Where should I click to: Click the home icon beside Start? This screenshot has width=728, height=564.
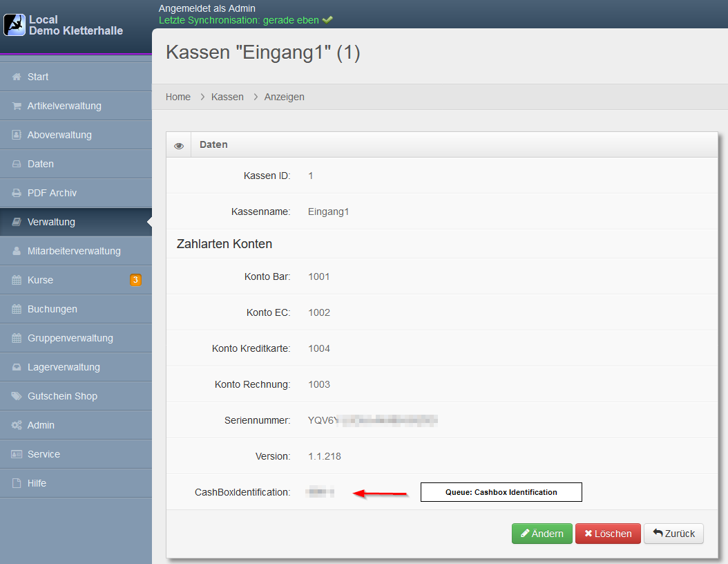[17, 77]
